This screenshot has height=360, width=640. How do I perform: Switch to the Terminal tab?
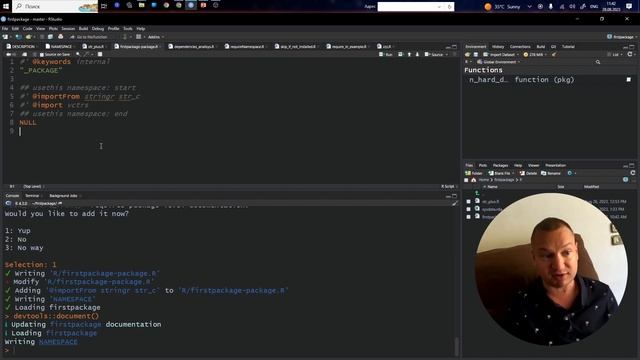tap(32, 196)
